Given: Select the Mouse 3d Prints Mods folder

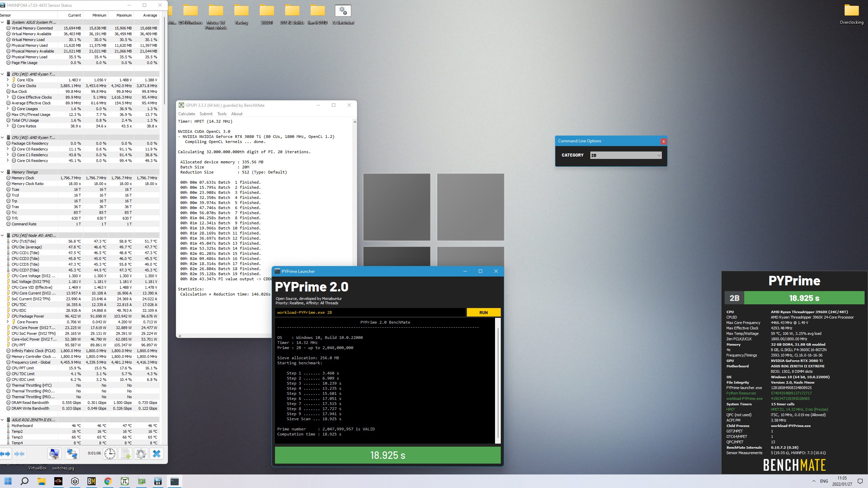Looking at the screenshot, I should coord(216,17).
